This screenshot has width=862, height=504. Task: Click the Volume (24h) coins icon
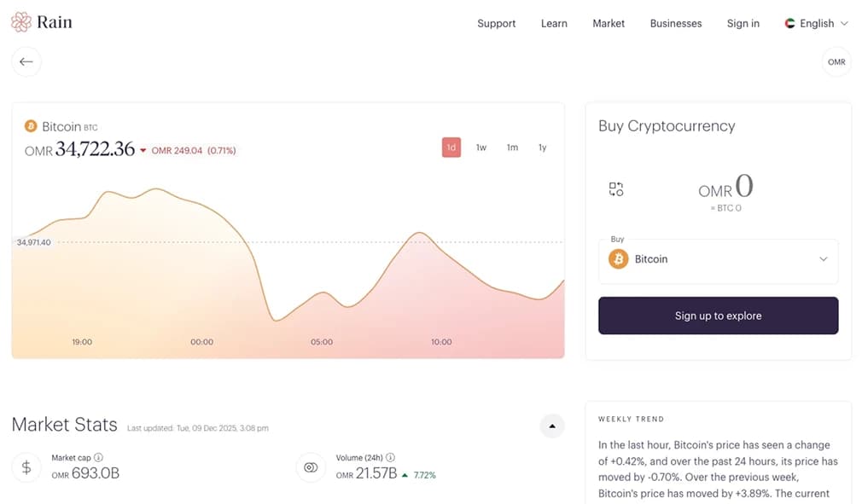[x=311, y=466]
